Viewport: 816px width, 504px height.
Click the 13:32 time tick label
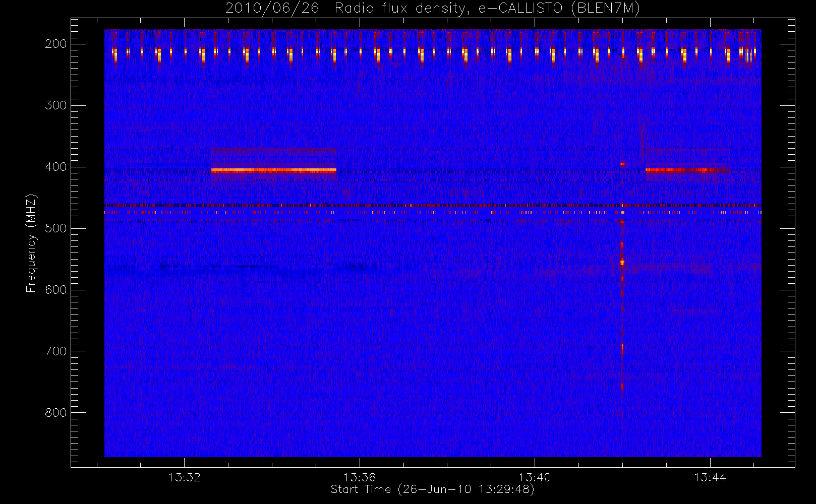[x=184, y=477]
